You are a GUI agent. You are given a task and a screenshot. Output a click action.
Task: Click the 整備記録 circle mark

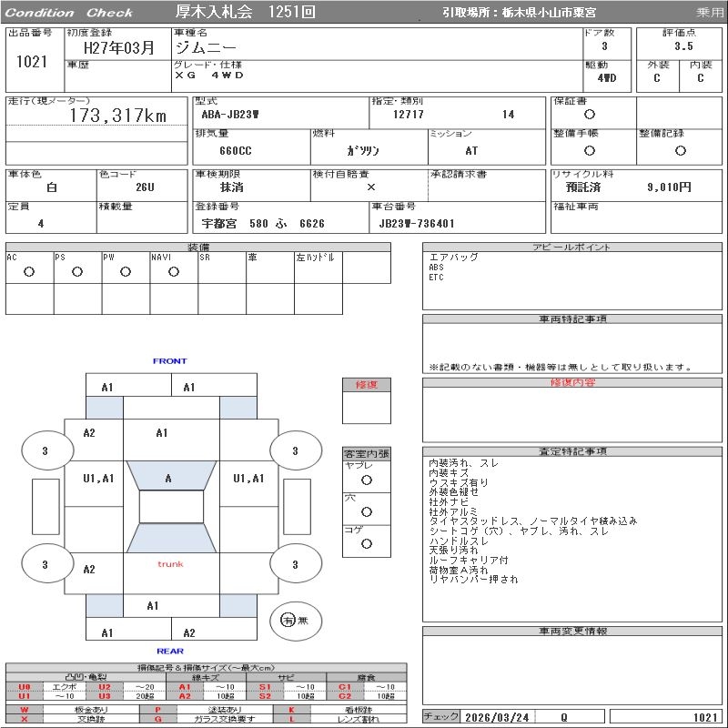pyautogui.click(x=680, y=150)
